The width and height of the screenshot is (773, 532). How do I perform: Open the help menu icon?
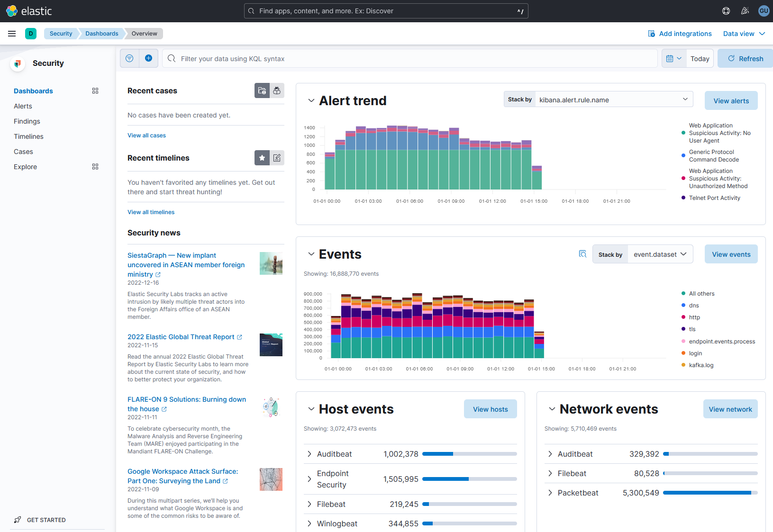(726, 11)
